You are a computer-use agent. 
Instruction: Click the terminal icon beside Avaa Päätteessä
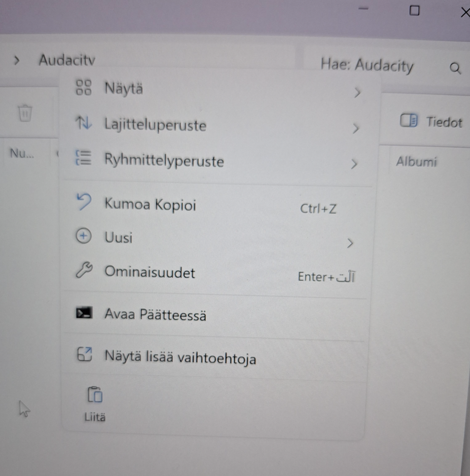84,313
